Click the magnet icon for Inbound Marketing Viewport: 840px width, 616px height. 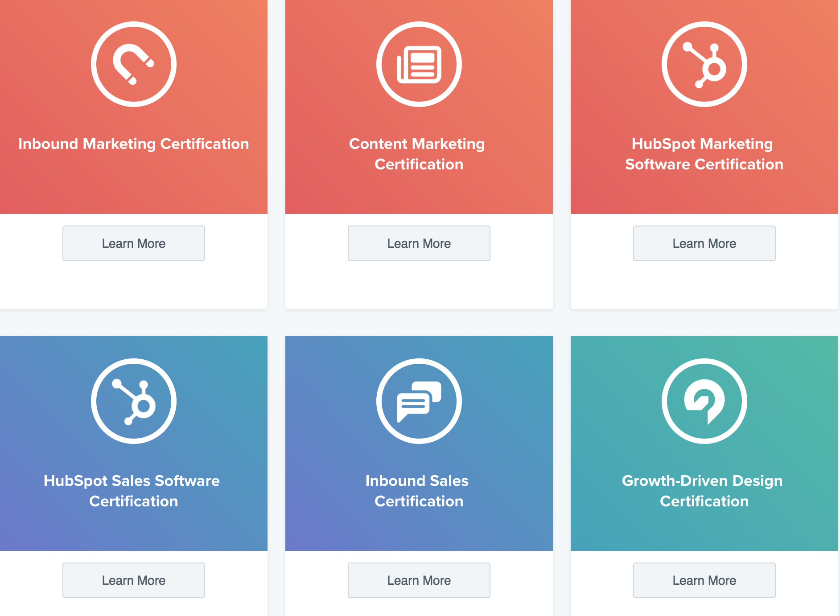point(134,64)
